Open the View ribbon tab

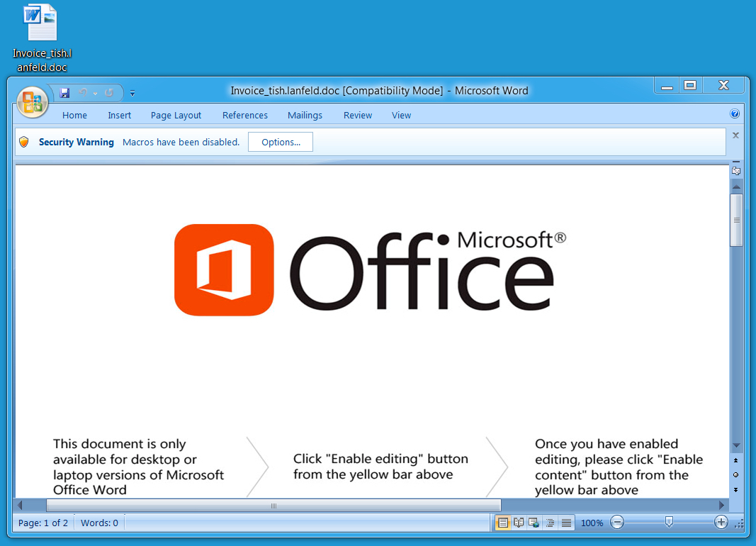(x=401, y=116)
